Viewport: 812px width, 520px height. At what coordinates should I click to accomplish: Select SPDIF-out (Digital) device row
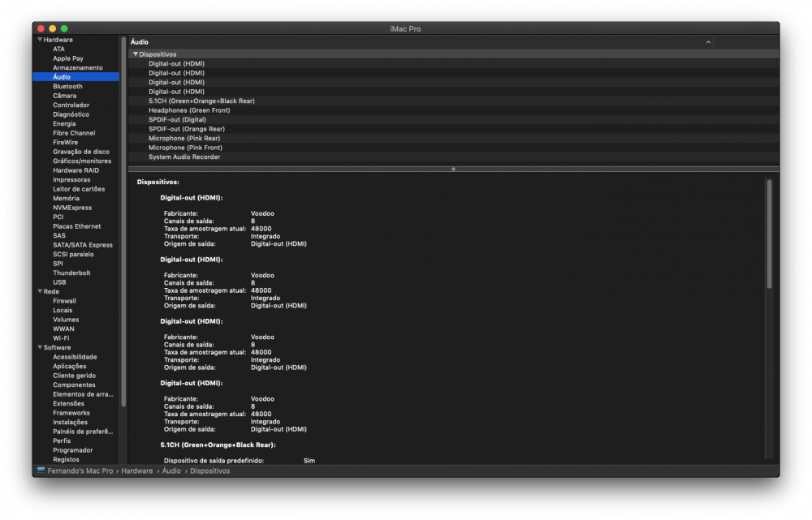pyautogui.click(x=454, y=119)
